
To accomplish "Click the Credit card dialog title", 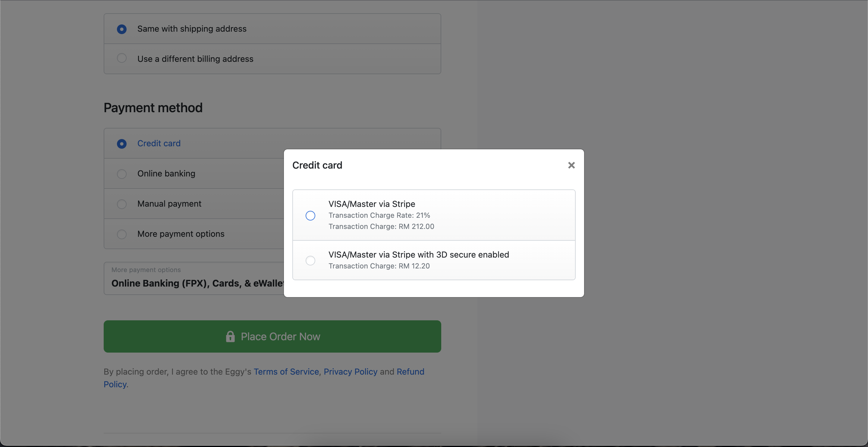I will coord(317,165).
